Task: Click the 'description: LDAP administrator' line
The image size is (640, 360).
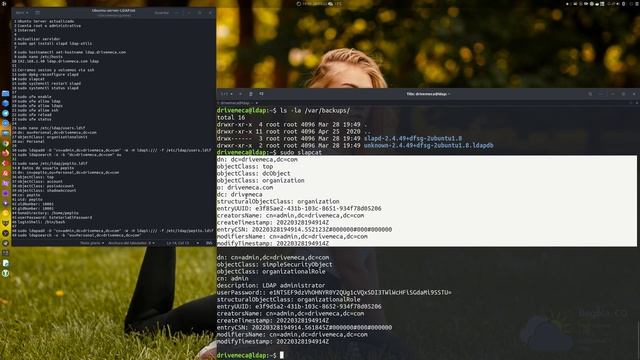Action: (271, 285)
